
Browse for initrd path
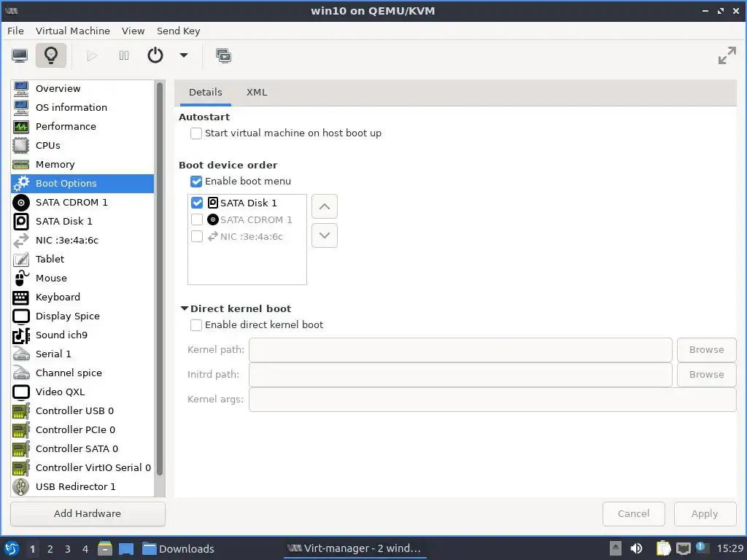tap(706, 375)
